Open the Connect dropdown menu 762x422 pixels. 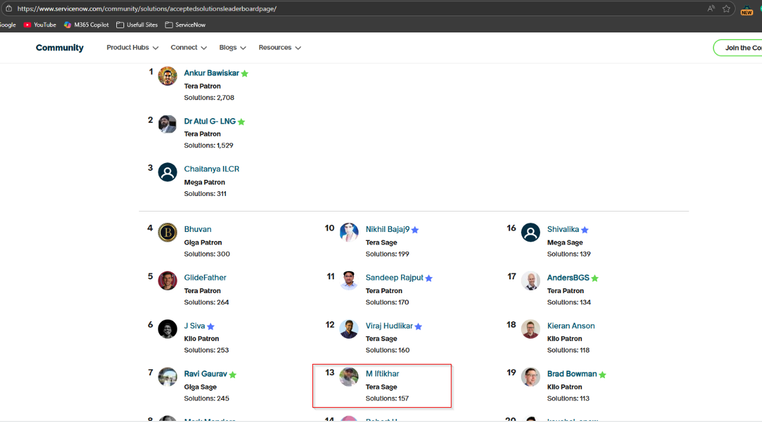pyautogui.click(x=188, y=48)
